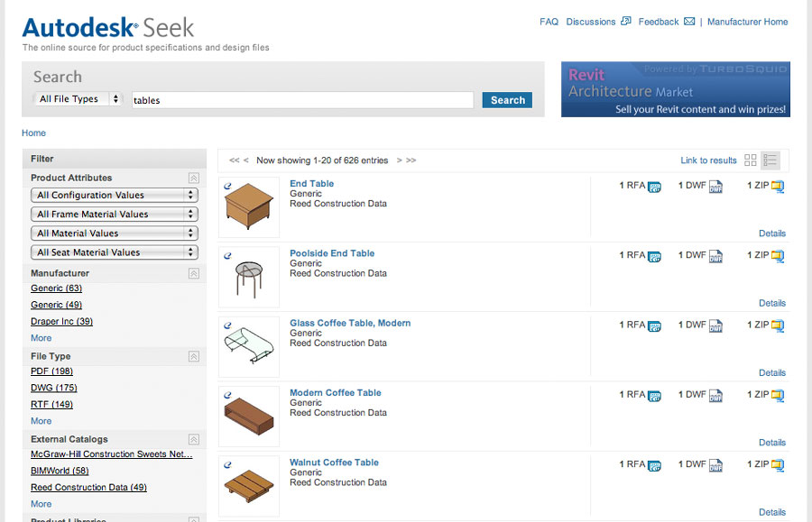
Task: Collapse the File Type filter section
Action: point(194,356)
